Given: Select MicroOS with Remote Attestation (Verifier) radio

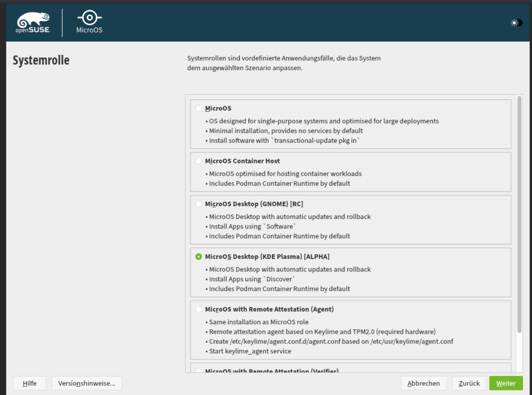Looking at the screenshot, I should pos(199,371).
